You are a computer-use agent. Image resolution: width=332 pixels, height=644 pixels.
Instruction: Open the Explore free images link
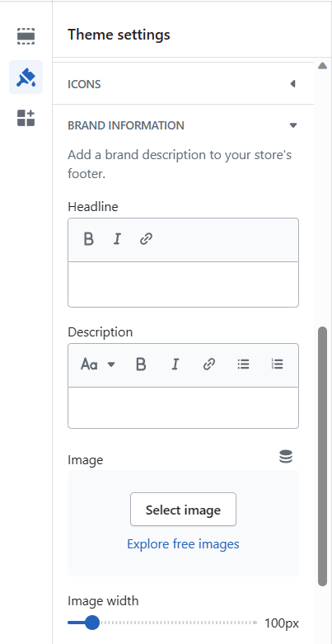(x=183, y=544)
